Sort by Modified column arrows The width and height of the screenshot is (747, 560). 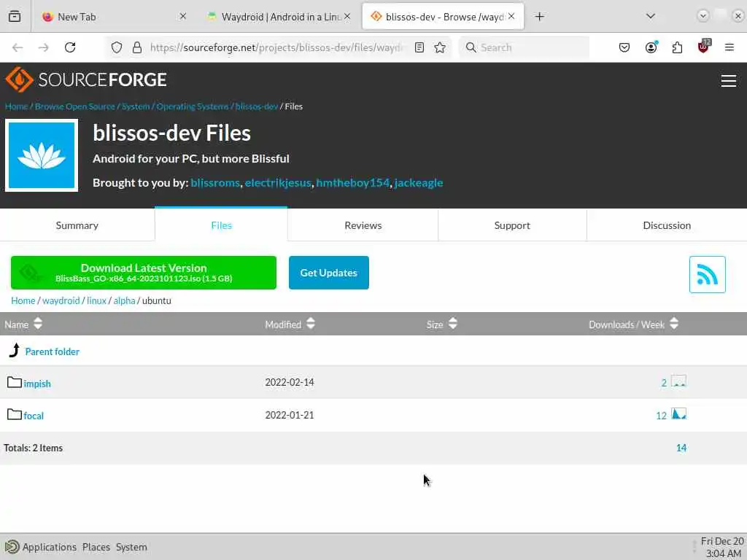[311, 324]
